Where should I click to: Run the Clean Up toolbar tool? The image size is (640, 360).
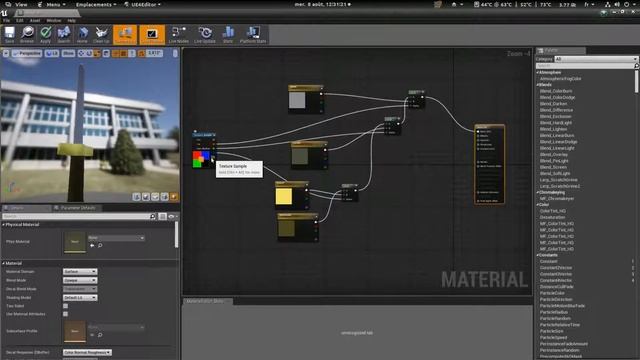coord(101,35)
